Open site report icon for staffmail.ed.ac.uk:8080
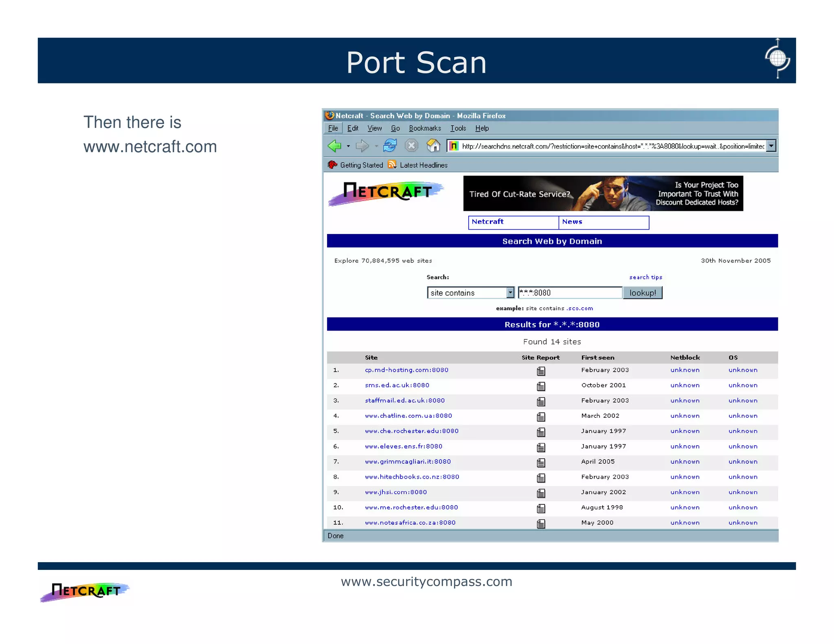The width and height of the screenshot is (834, 644). click(x=541, y=401)
